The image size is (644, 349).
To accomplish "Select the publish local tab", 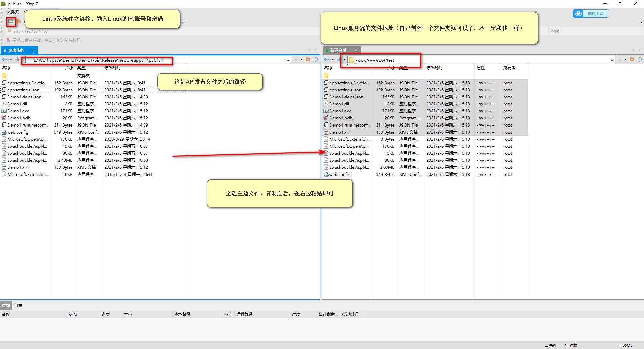I will click(16, 50).
